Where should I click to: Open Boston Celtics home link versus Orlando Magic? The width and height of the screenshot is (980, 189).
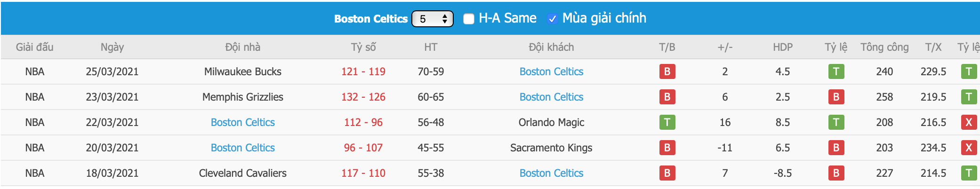click(243, 122)
